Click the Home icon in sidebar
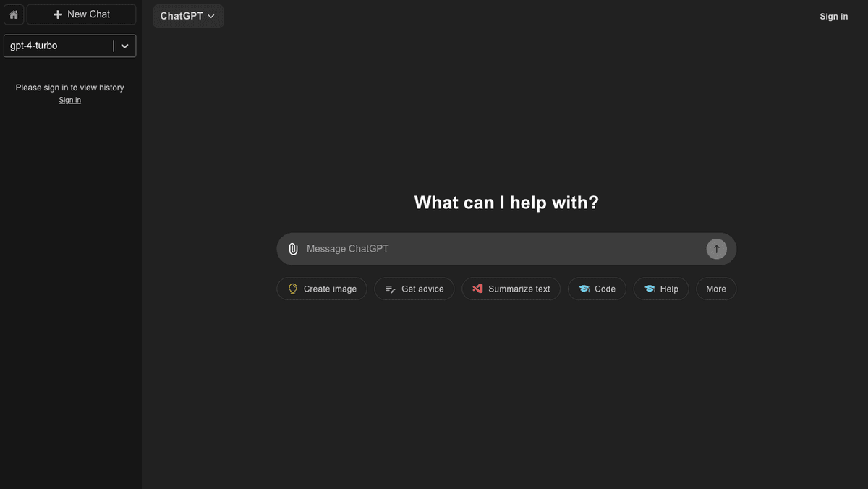The image size is (868, 489). click(x=14, y=14)
